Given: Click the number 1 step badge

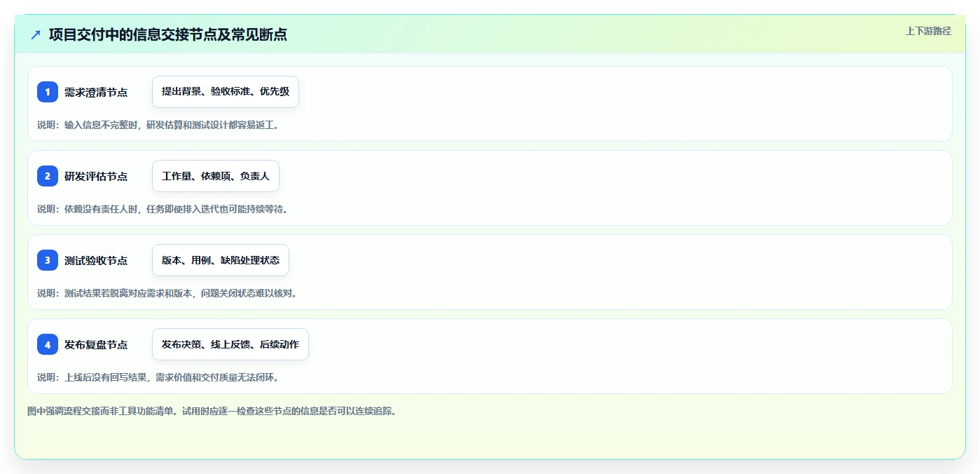Looking at the screenshot, I should 48,92.
